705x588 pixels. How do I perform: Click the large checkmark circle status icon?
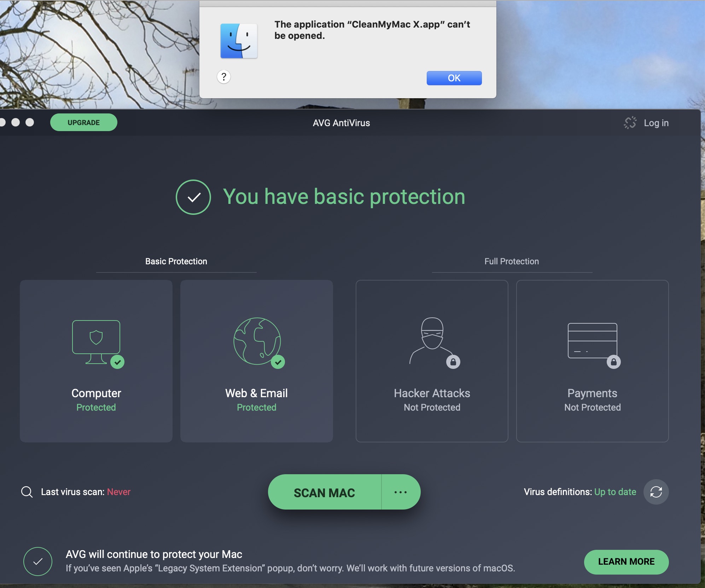[193, 197]
